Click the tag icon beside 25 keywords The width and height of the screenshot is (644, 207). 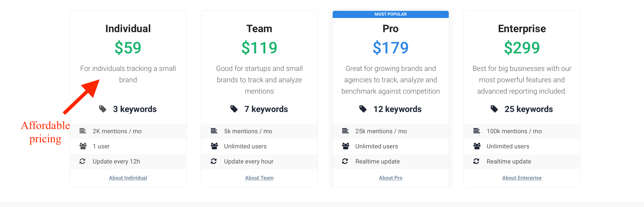pos(494,109)
